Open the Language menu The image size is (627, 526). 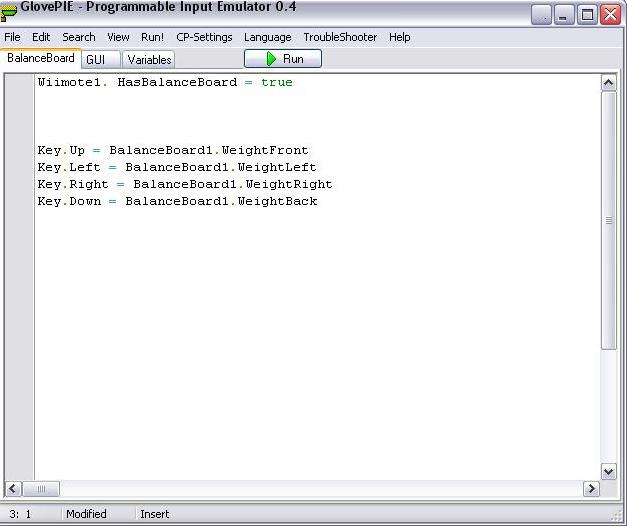pyautogui.click(x=268, y=37)
